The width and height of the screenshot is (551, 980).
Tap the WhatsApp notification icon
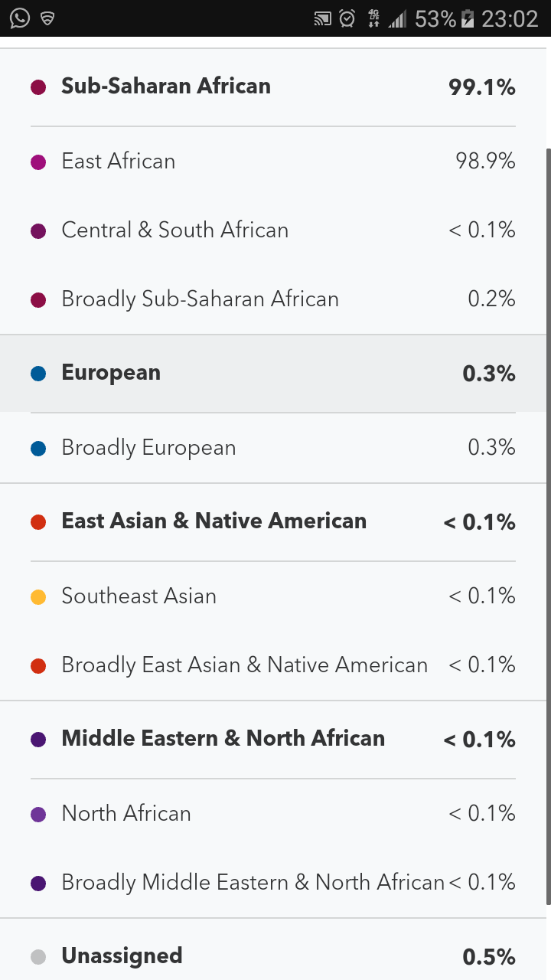click(x=20, y=18)
